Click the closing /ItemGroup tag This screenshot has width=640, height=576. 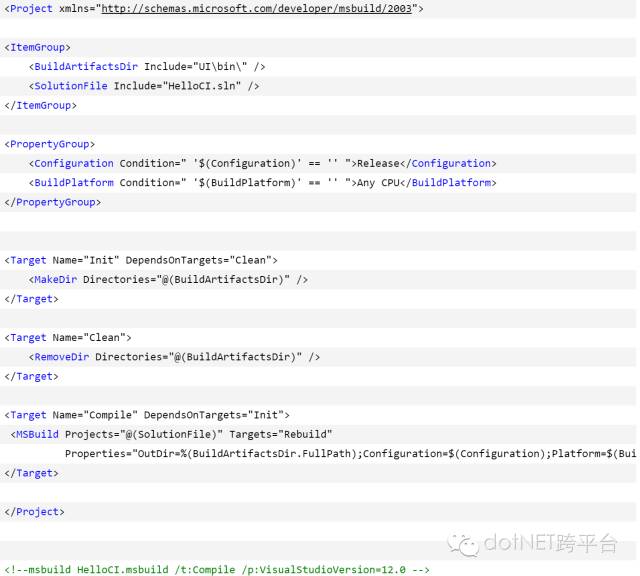tap(40, 106)
